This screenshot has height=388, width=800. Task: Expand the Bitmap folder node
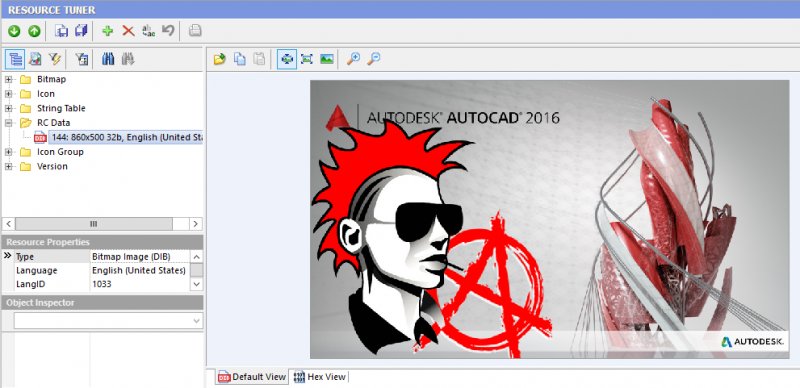click(8, 79)
